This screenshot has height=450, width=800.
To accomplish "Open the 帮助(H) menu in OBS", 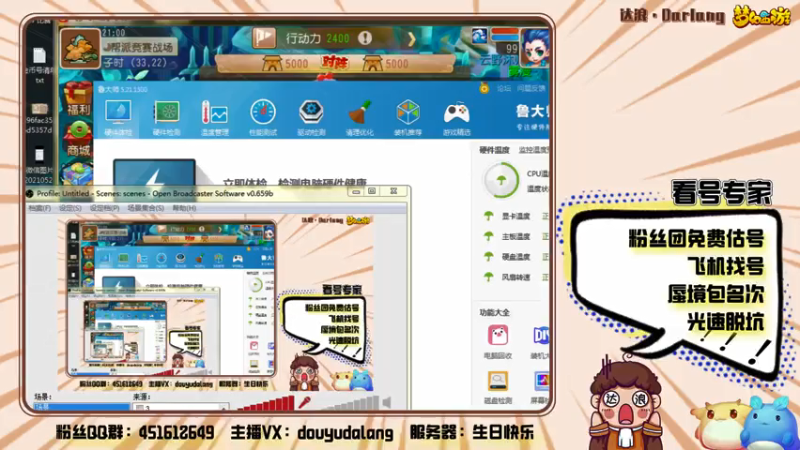I will click(x=184, y=208).
